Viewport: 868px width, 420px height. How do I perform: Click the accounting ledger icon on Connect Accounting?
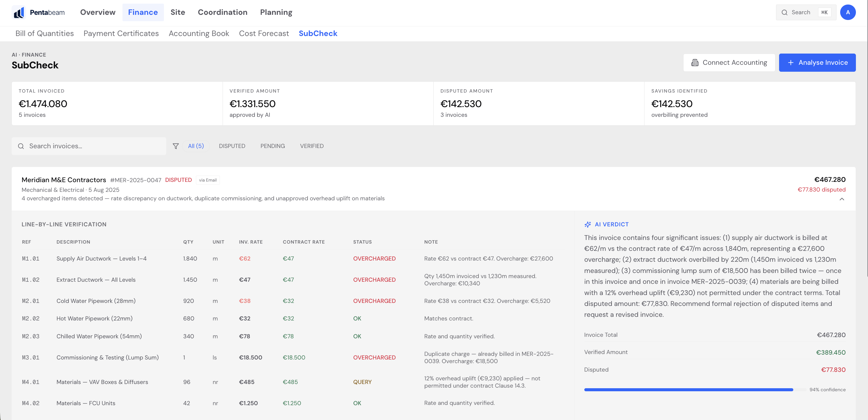tap(694, 63)
